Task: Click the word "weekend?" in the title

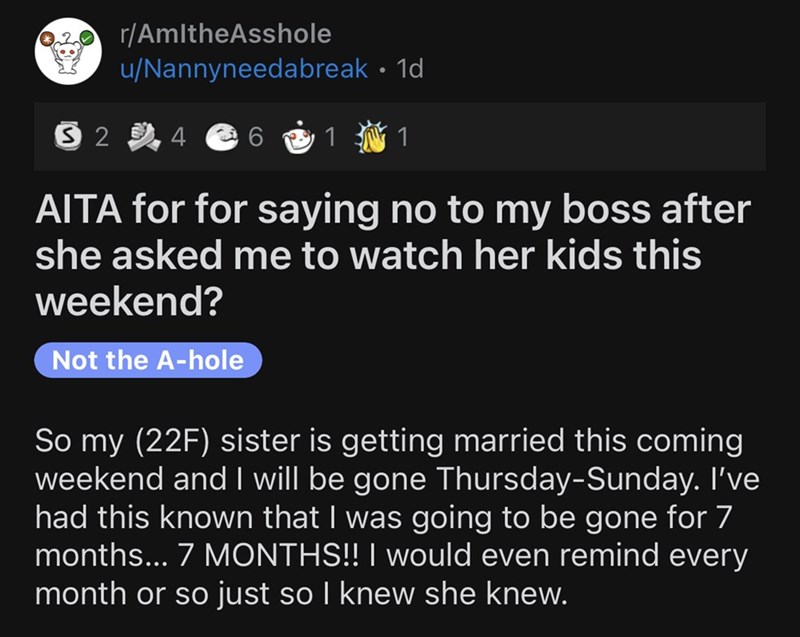Action: click(x=128, y=301)
